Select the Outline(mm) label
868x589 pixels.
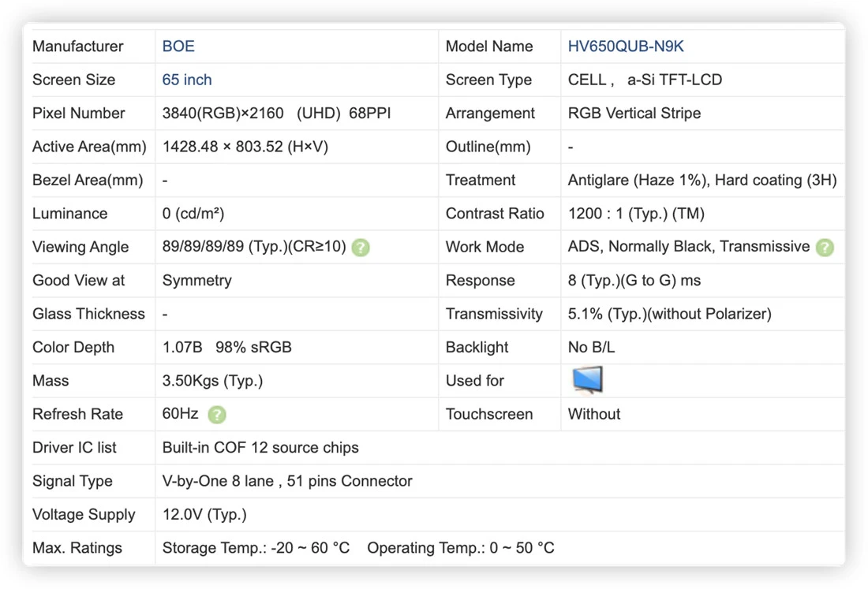(x=488, y=147)
